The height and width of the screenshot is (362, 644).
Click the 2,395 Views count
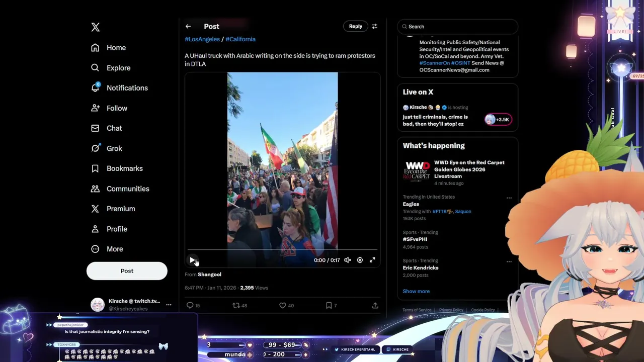click(x=254, y=288)
